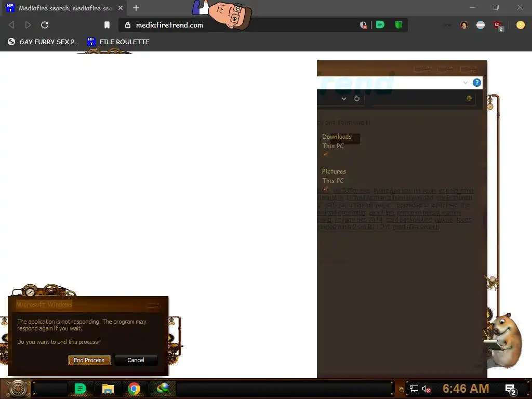The height and width of the screenshot is (399, 532).
Task: Go back to the previous page
Action: pyautogui.click(x=11, y=25)
